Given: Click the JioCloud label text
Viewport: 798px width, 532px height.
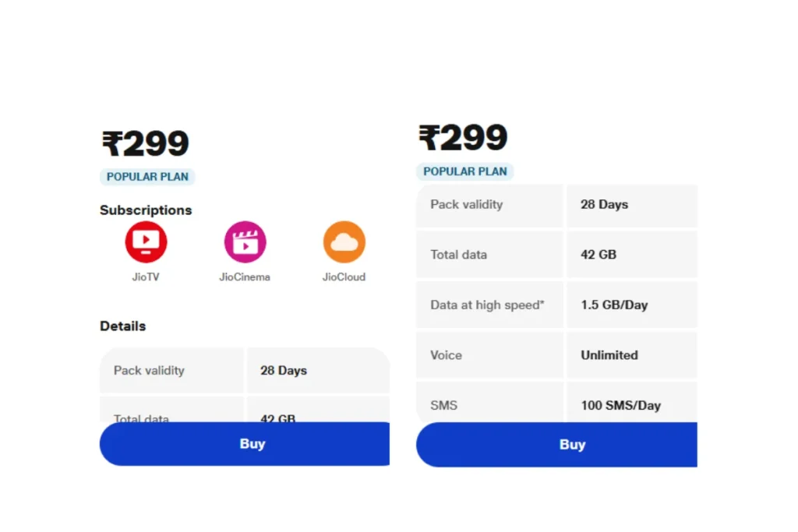Looking at the screenshot, I should click(344, 277).
